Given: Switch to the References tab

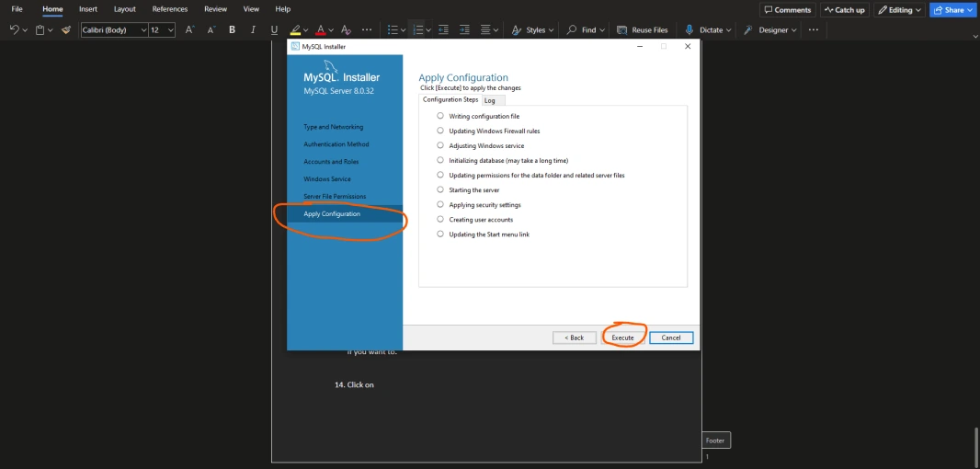Looking at the screenshot, I should point(170,9).
